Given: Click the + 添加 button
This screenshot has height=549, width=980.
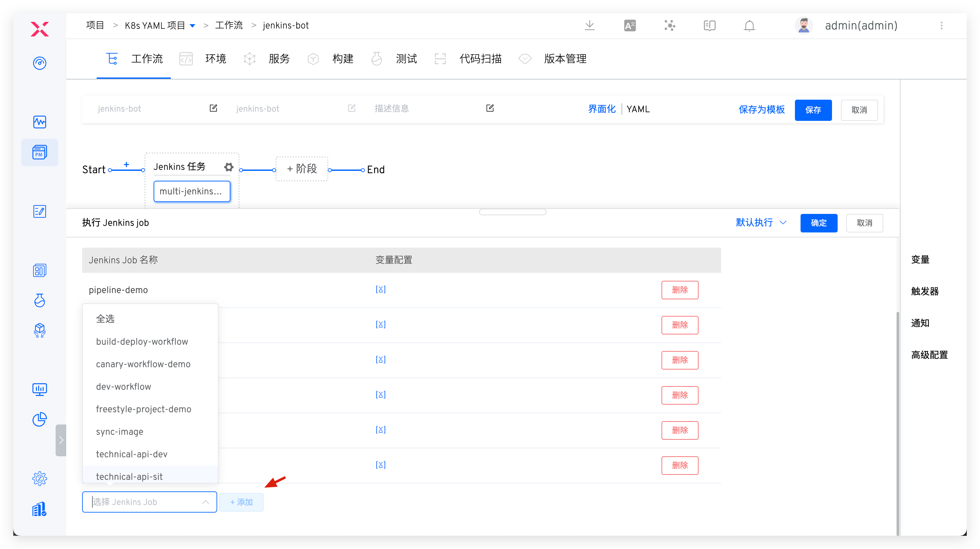Looking at the screenshot, I should (x=241, y=502).
